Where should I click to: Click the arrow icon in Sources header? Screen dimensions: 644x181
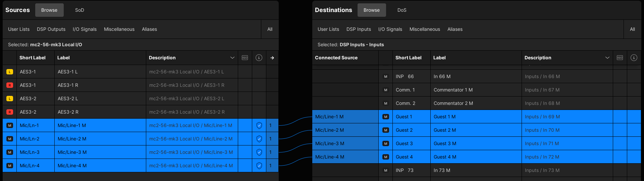click(x=272, y=58)
